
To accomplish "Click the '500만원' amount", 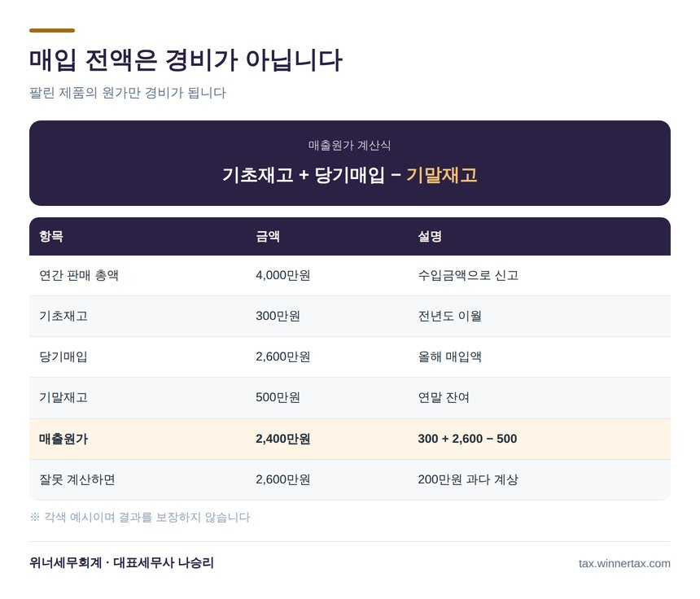I will pyautogui.click(x=278, y=397).
